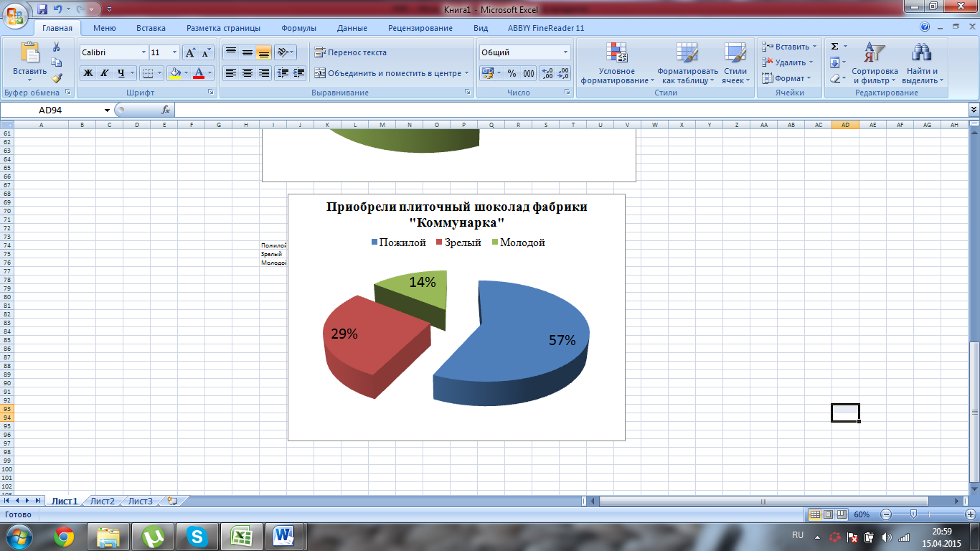
Task: Undo last action in quick access toolbar
Action: tap(57, 9)
